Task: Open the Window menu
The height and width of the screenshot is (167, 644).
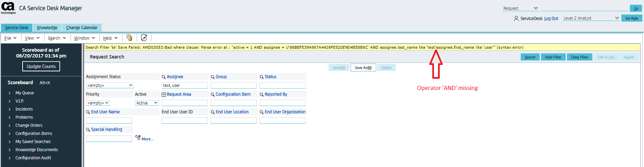Action: pos(84,38)
